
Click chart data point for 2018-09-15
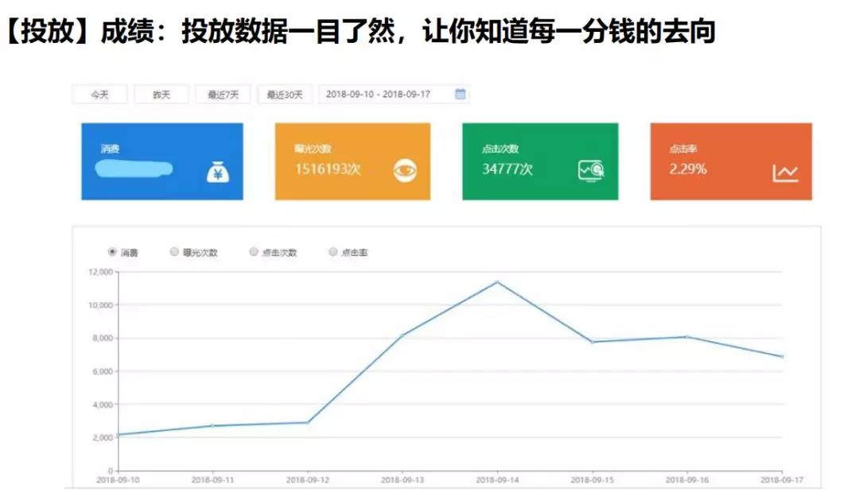tap(593, 342)
